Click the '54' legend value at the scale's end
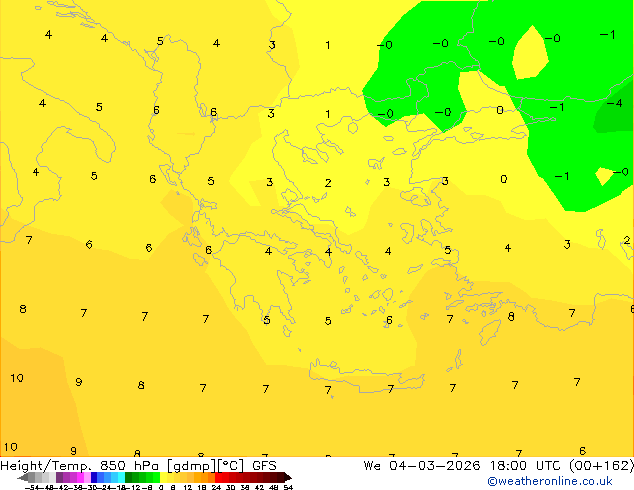The width and height of the screenshot is (634, 490). click(x=288, y=487)
